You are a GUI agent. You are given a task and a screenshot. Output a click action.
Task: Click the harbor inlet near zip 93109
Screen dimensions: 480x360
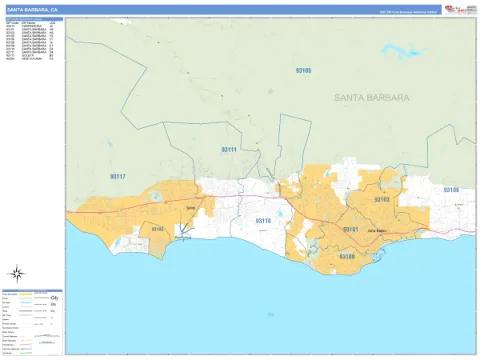(x=377, y=257)
